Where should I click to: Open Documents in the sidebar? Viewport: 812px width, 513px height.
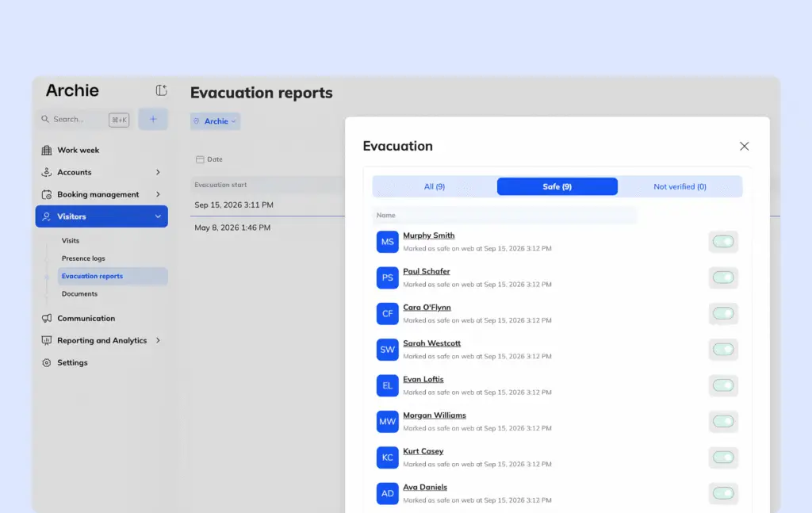80,293
